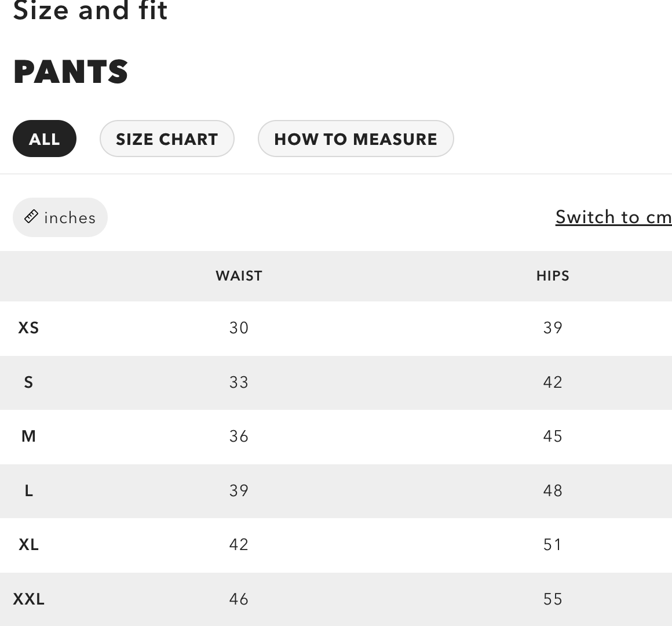This screenshot has height=626, width=672.
Task: Select the HIPS column header
Action: click(x=553, y=276)
